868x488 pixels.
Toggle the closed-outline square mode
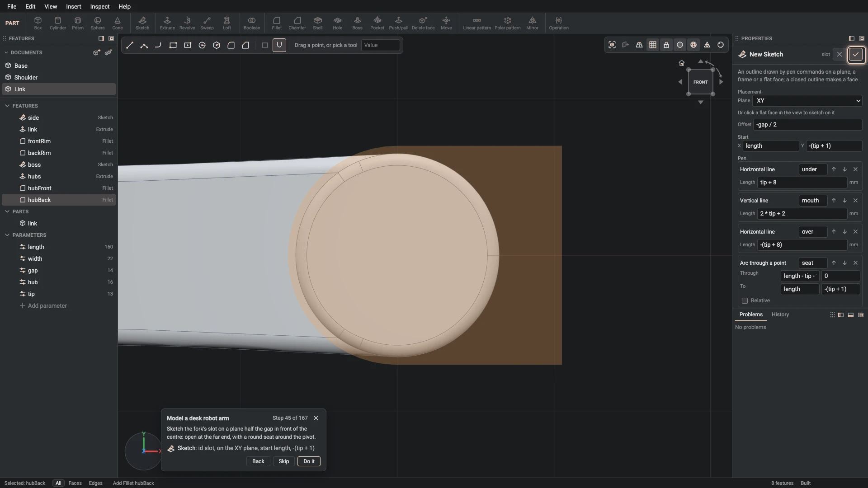[x=265, y=45]
